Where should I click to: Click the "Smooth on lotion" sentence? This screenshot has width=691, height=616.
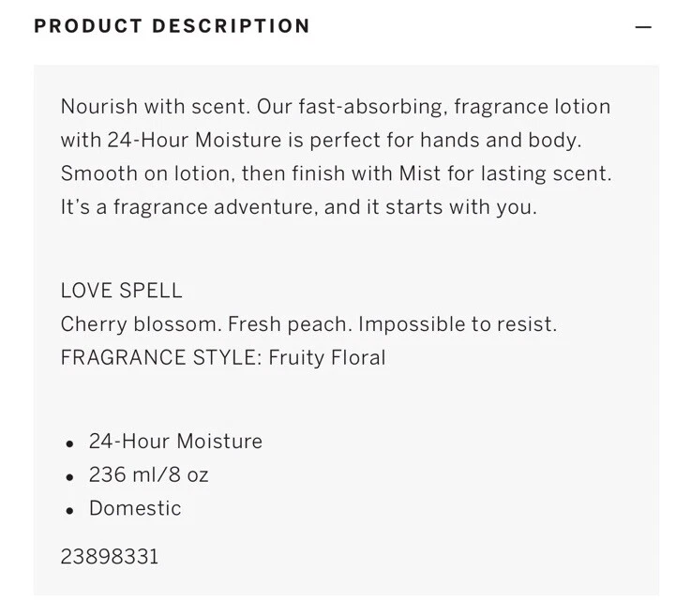pyautogui.click(x=337, y=173)
